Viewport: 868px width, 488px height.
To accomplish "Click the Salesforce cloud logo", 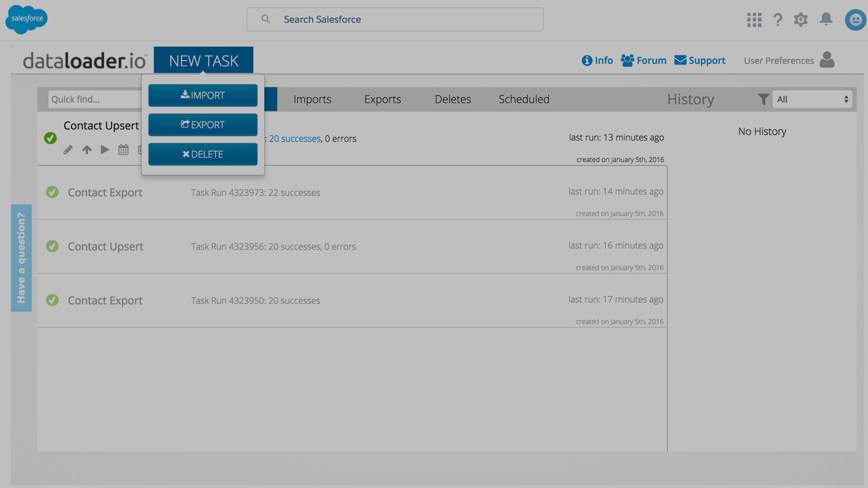I will point(26,19).
